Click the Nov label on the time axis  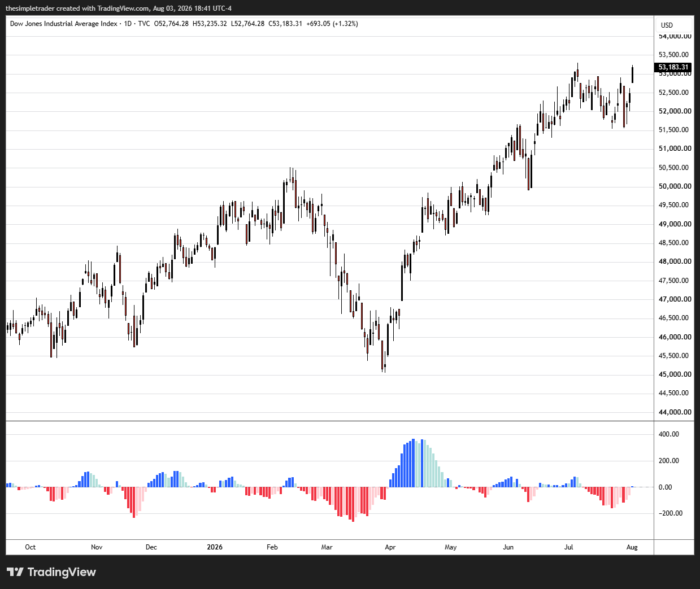[97, 547]
